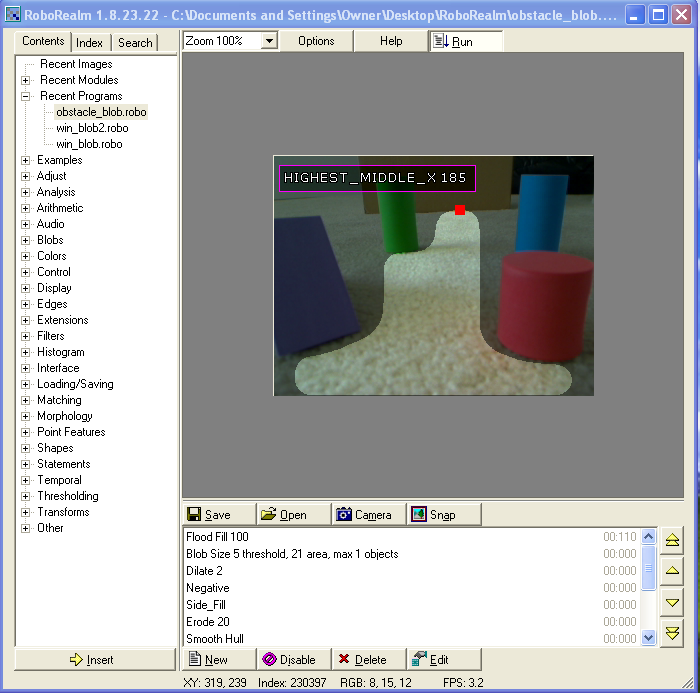
Task: Switch to the Search tab
Action: click(x=135, y=43)
